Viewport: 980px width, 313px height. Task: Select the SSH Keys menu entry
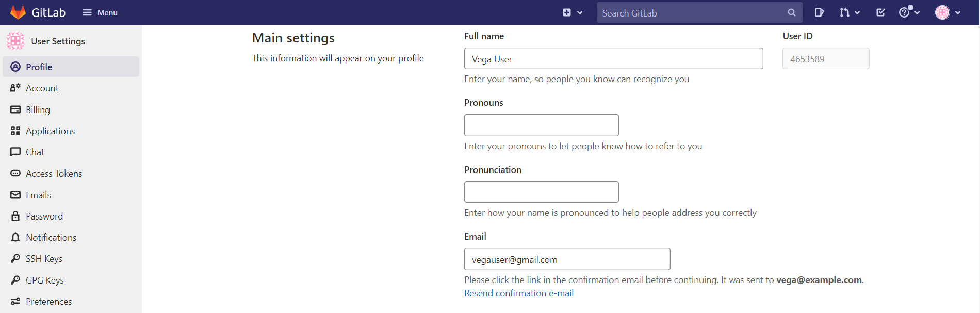44,258
